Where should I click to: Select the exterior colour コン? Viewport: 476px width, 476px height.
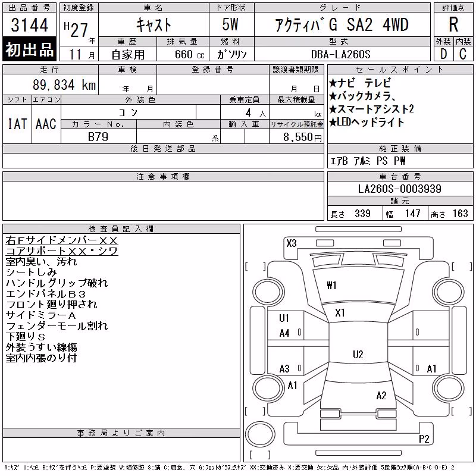[129, 112]
